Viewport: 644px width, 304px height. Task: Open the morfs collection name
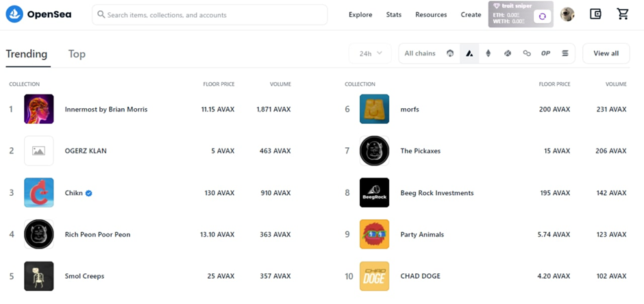(410, 110)
